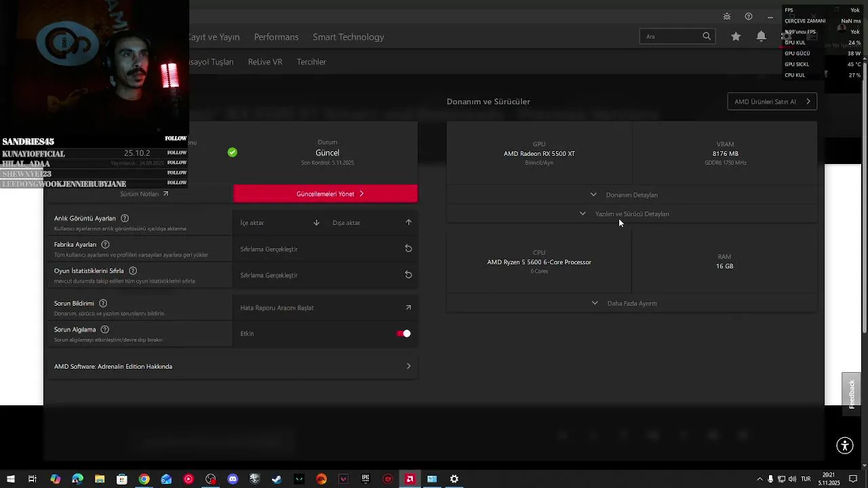This screenshot has height=488, width=868.
Task: Click Sıfırlama Gerçekleştir for Oyun İstatistiklerini Sıfırla
Action: click(269, 275)
